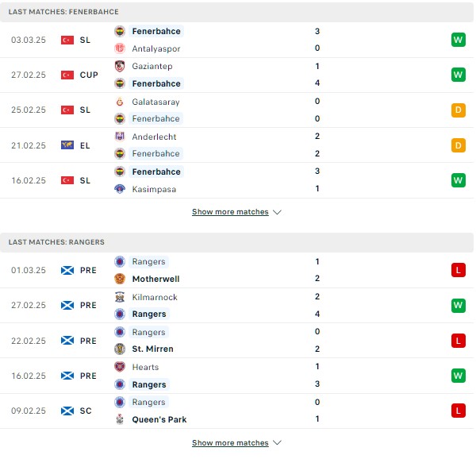The width and height of the screenshot is (476, 459).
Task: Click the Kilmarnock club badge
Action: point(120,297)
